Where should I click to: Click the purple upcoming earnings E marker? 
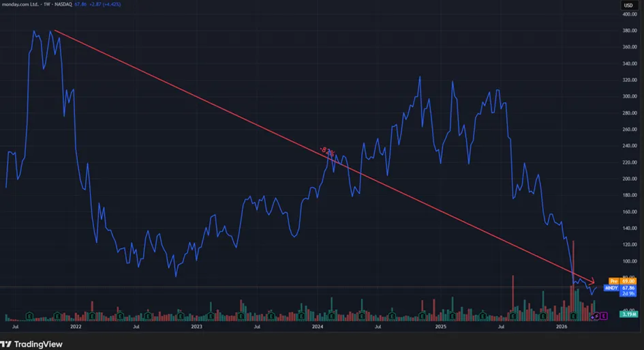pyautogui.click(x=604, y=316)
